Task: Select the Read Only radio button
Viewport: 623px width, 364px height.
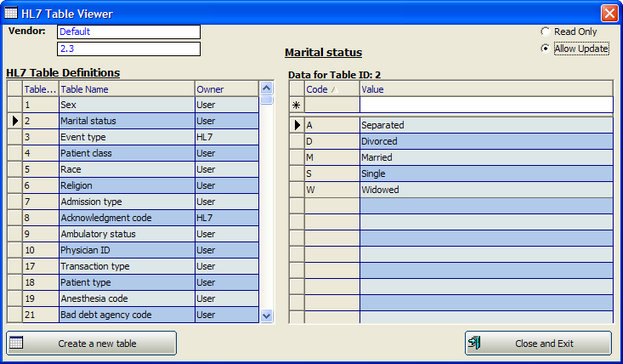Action: (545, 31)
